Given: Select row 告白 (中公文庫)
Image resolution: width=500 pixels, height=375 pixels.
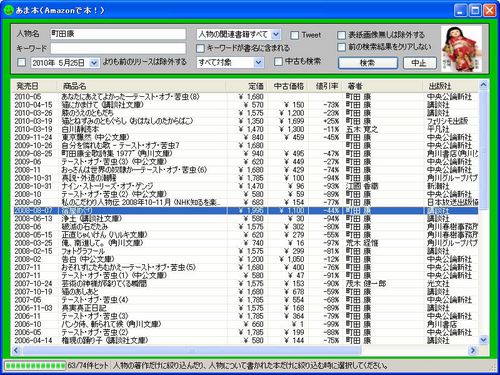Looking at the screenshot, I should 246,259.
